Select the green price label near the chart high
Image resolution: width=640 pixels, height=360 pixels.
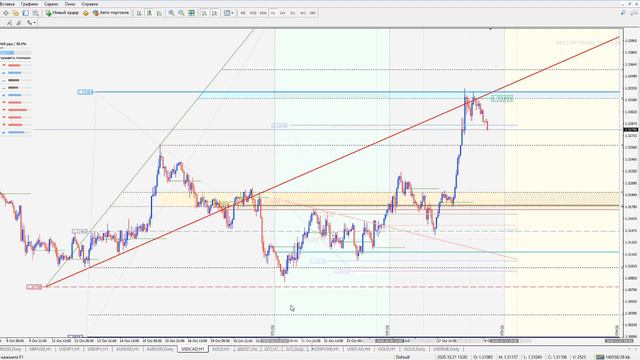(502, 98)
